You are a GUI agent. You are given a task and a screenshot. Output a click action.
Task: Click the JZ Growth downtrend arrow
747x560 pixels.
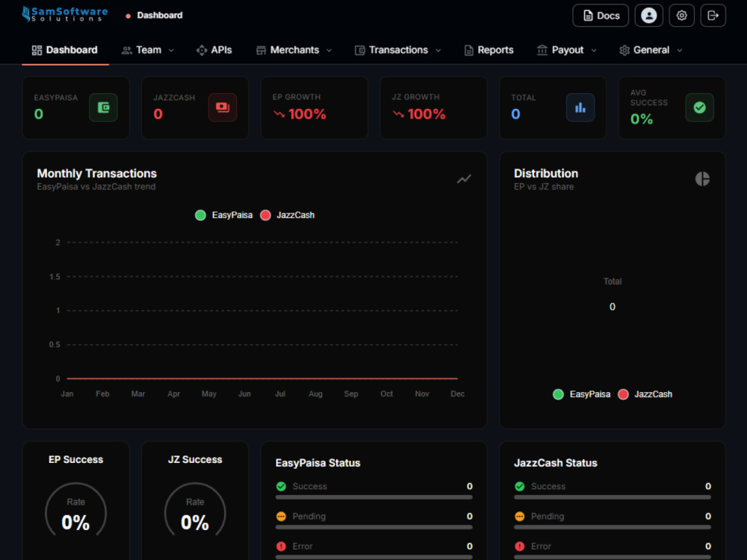tap(398, 114)
